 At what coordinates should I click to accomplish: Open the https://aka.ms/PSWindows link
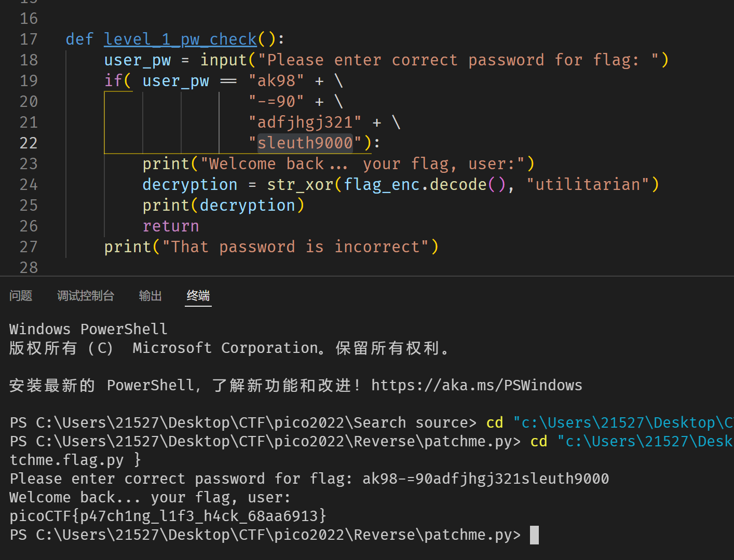477,385
